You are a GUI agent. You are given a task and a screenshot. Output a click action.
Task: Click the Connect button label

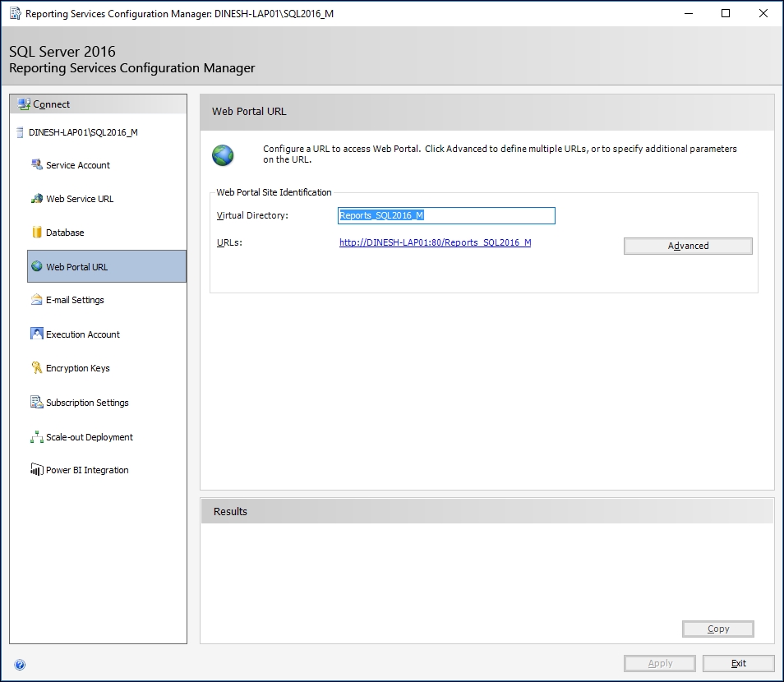(52, 104)
